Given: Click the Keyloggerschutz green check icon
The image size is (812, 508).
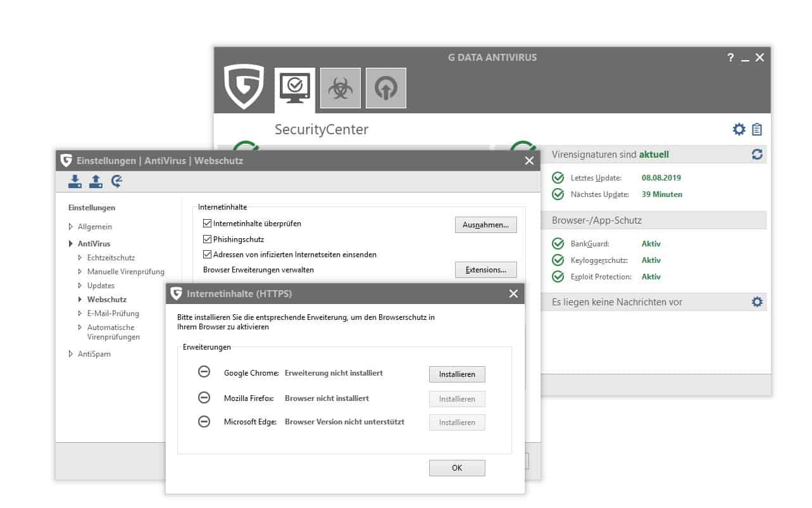Looking at the screenshot, I should pyautogui.click(x=558, y=260).
